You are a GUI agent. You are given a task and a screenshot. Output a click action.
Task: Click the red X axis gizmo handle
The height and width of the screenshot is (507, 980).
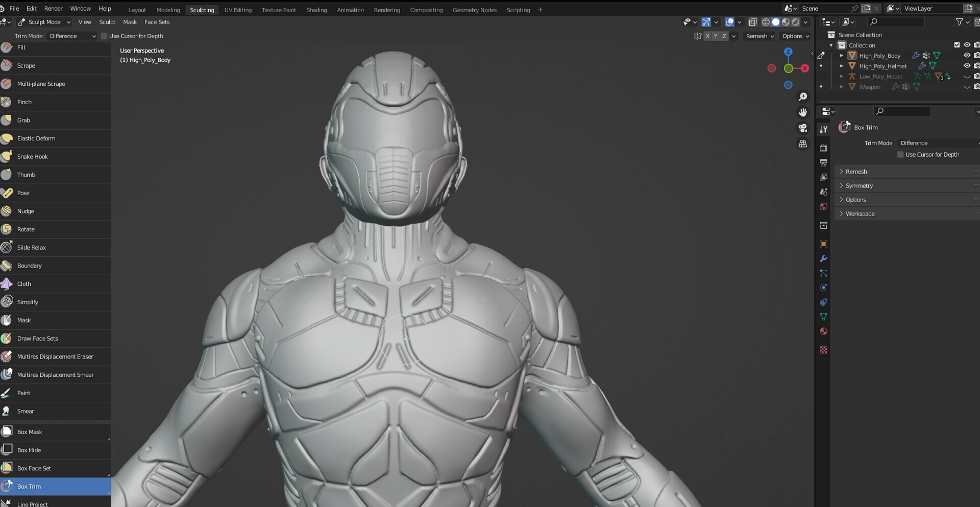pos(805,68)
